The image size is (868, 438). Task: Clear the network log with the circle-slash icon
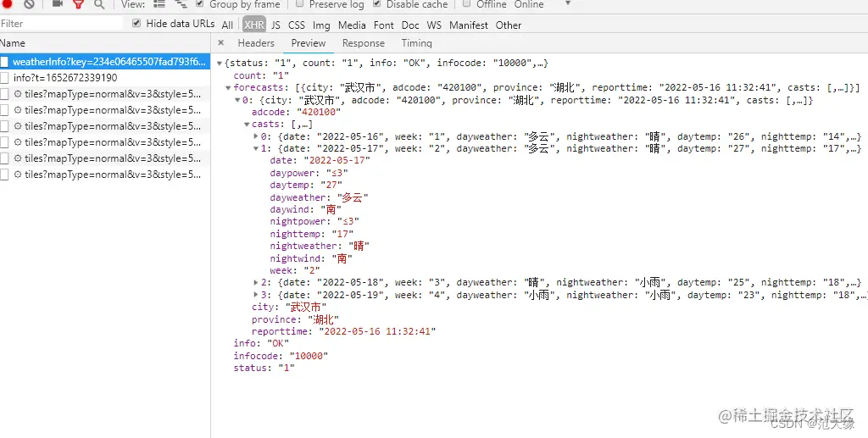coord(30,3)
